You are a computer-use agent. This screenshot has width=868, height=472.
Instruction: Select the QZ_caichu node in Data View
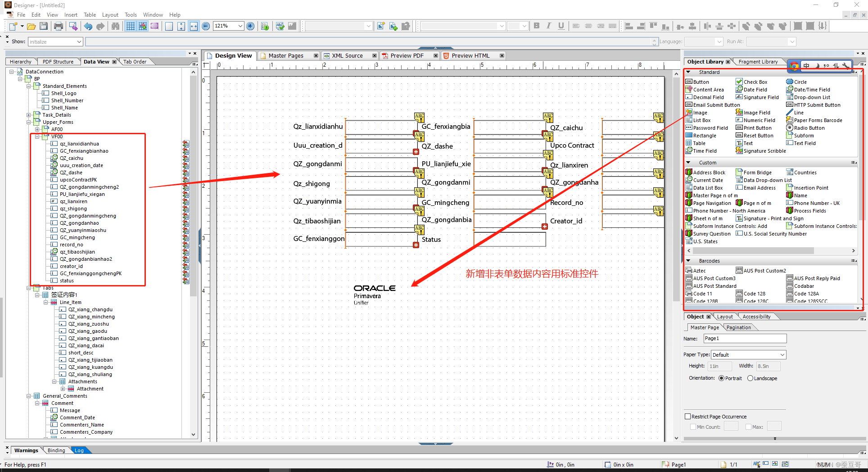[72, 158]
